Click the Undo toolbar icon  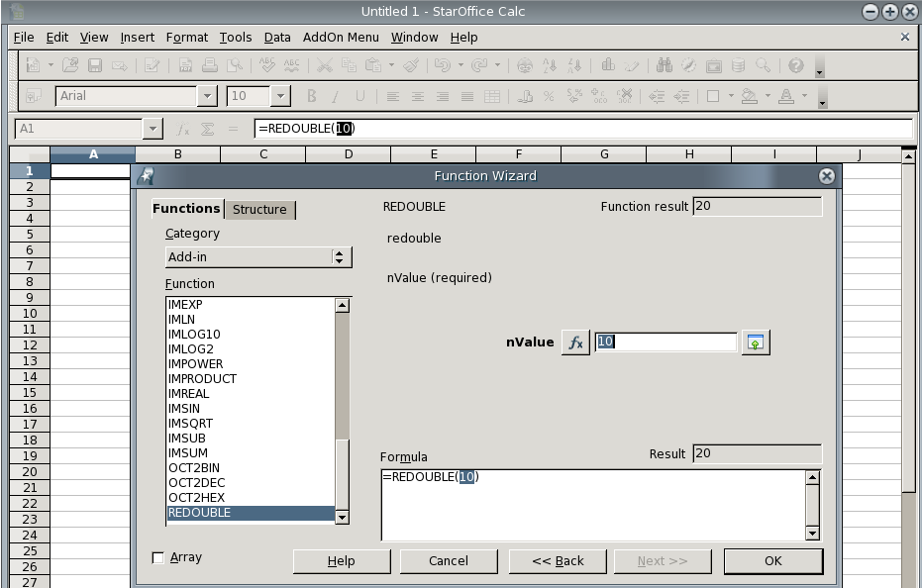442,65
